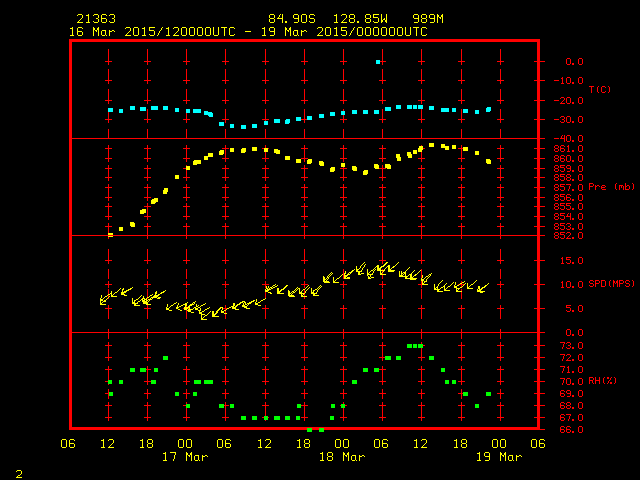Click the 853.0 pressure tick label
The image size is (640, 480).
point(569,226)
